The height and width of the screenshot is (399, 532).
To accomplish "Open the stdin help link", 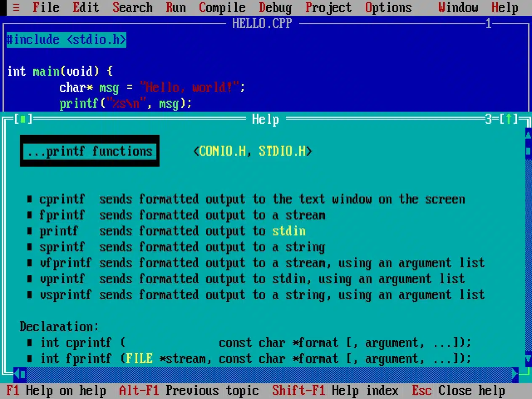I will click(x=289, y=231).
